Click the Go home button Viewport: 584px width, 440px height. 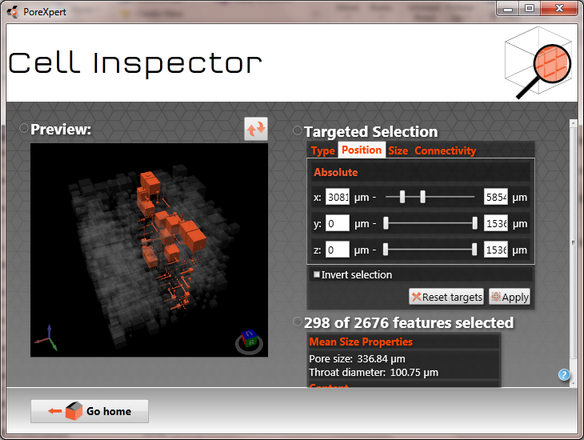(x=89, y=411)
